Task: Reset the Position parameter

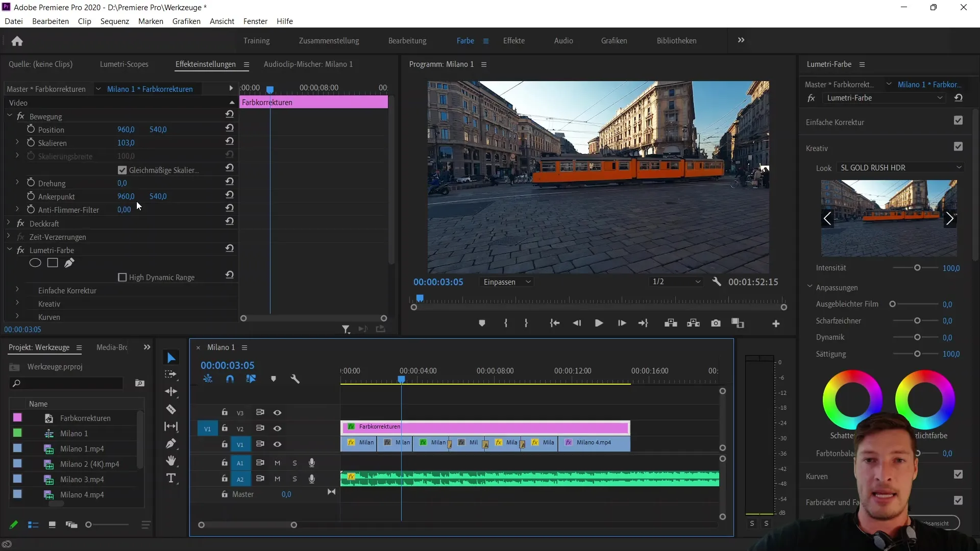Action: [x=230, y=128]
